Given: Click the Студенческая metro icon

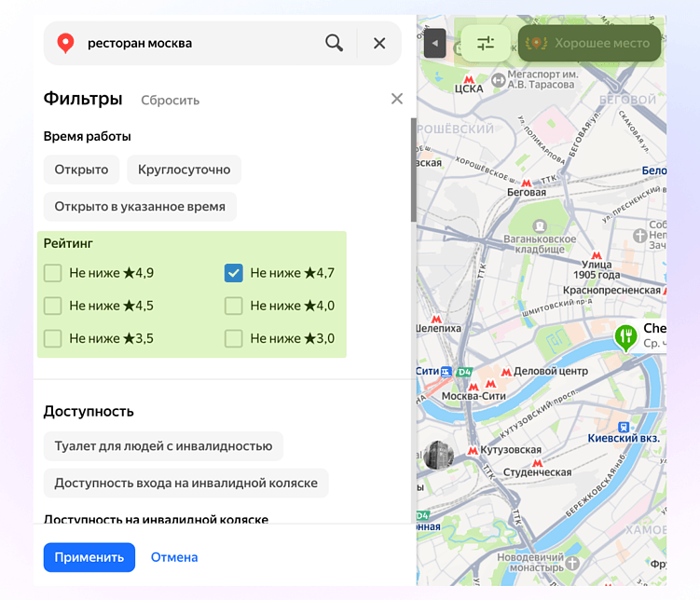Looking at the screenshot, I should pyautogui.click(x=538, y=463).
